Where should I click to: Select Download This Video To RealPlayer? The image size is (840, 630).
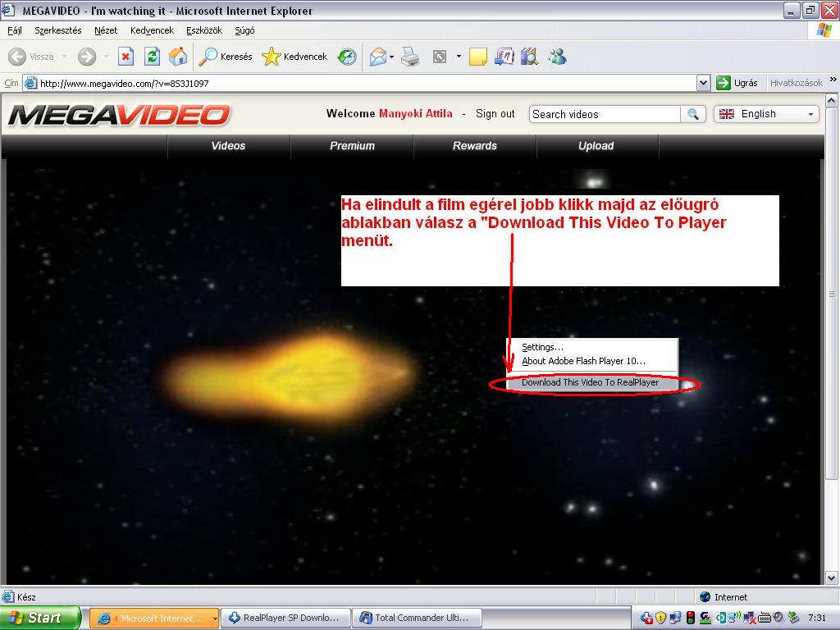coord(590,382)
